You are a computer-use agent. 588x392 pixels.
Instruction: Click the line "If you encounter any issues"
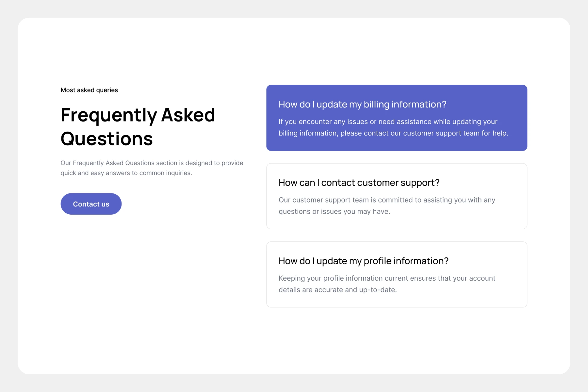click(388, 122)
